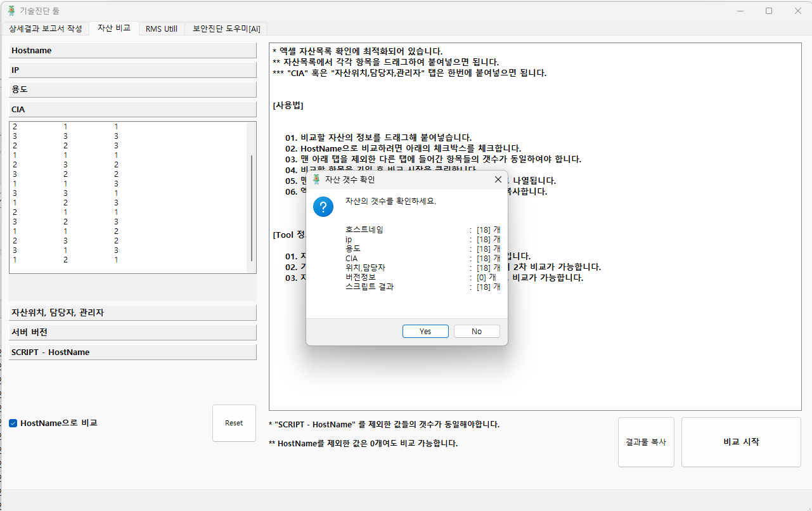Viewport: 812px width, 511px height.
Task: Expand the 자산위치, 담당자, 관리자 section
Action: pyautogui.click(x=132, y=313)
